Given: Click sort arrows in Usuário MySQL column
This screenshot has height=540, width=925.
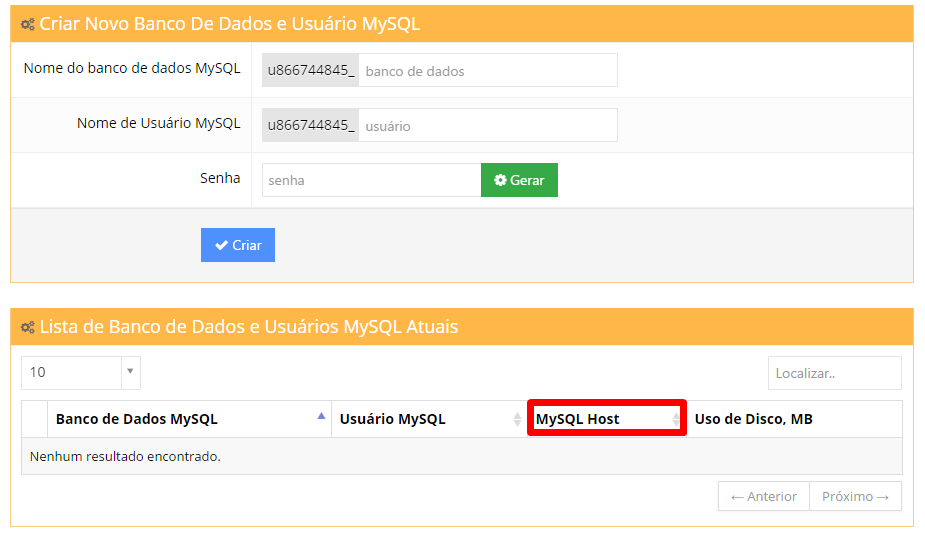Looking at the screenshot, I should pos(516,420).
